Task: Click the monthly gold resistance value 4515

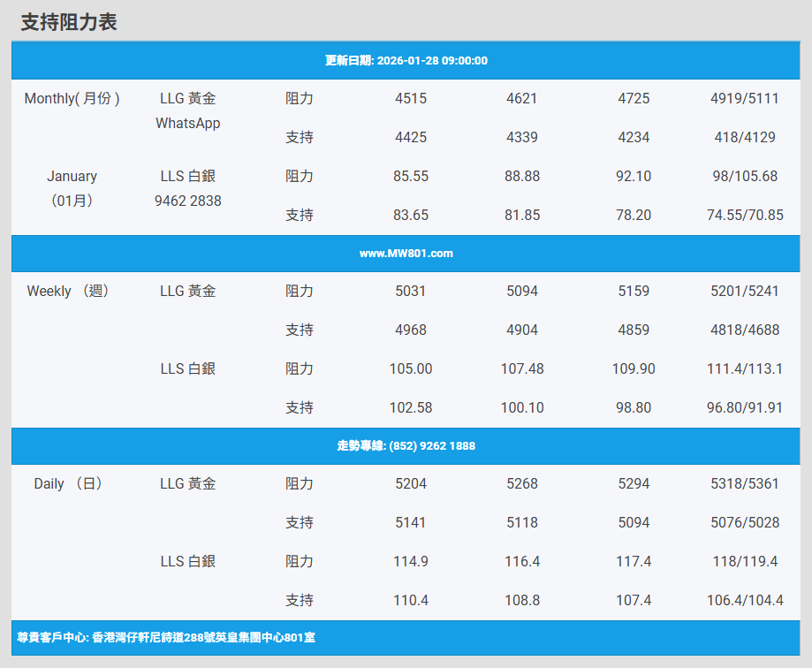Action: [x=410, y=99]
